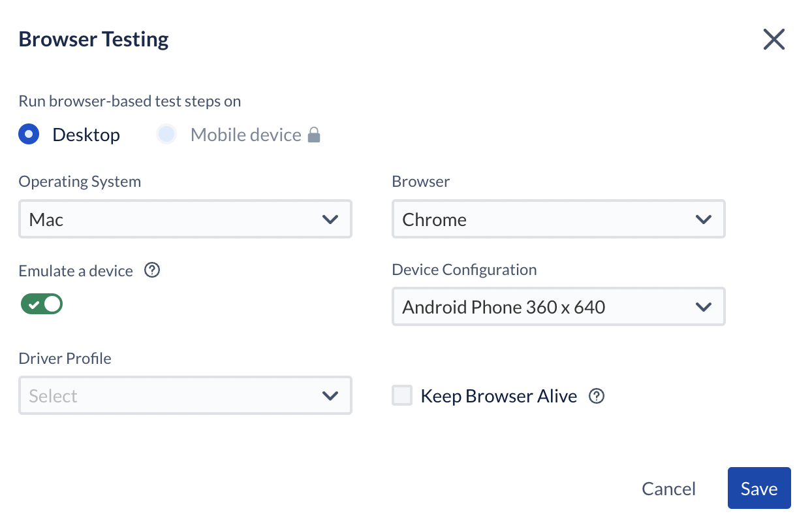Open the Browser dropdown showing Chrome
The height and width of the screenshot is (520, 812).
coord(559,219)
